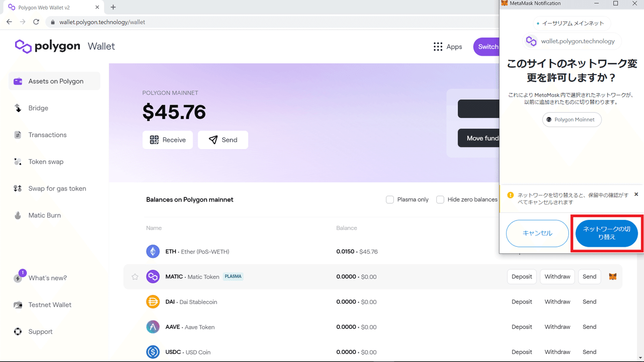The height and width of the screenshot is (362, 644).
Task: Go back in browser history
Action: coord(9,22)
